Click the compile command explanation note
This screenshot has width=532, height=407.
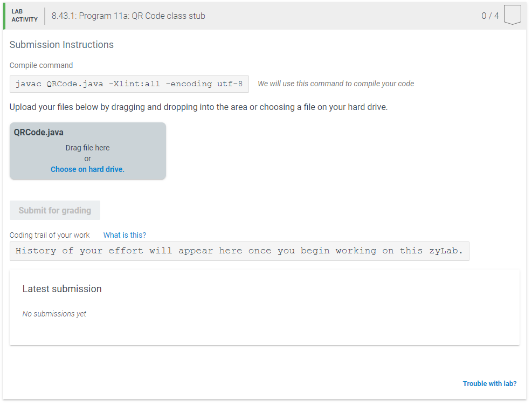pos(336,84)
